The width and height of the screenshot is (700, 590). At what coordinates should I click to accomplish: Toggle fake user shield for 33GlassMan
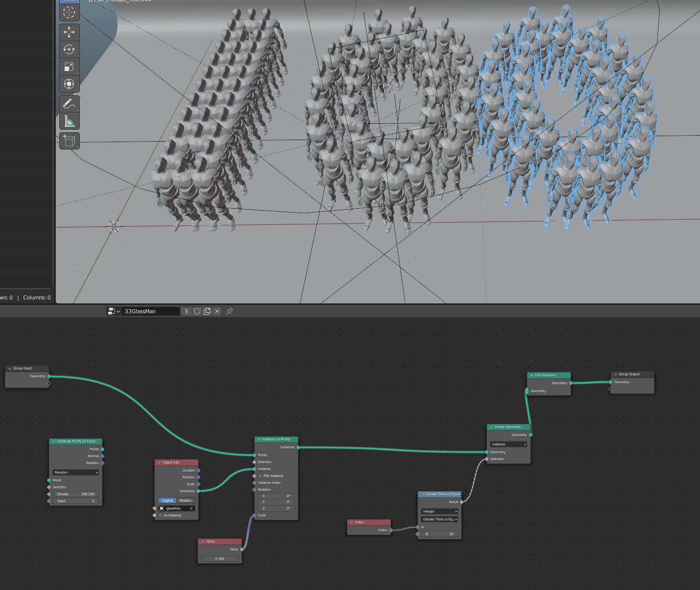click(197, 311)
